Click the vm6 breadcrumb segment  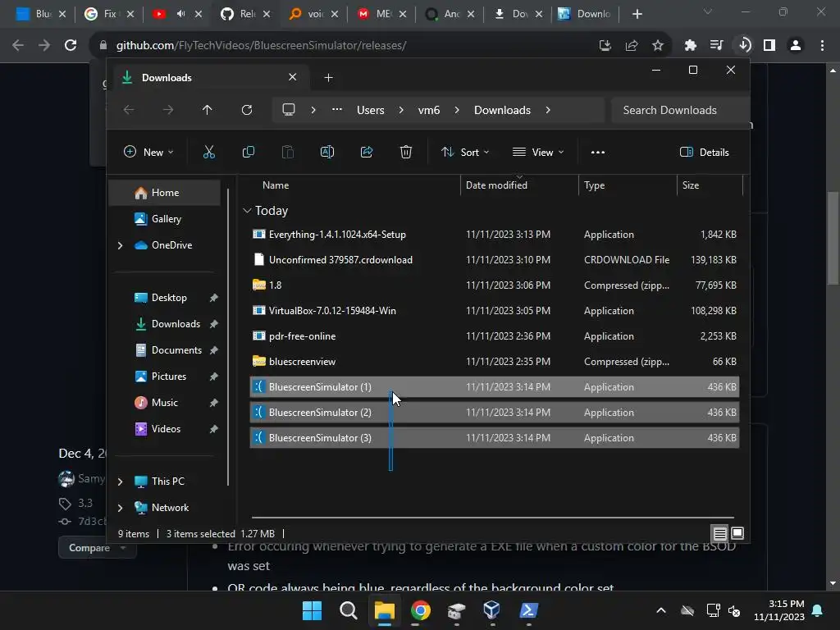click(429, 110)
